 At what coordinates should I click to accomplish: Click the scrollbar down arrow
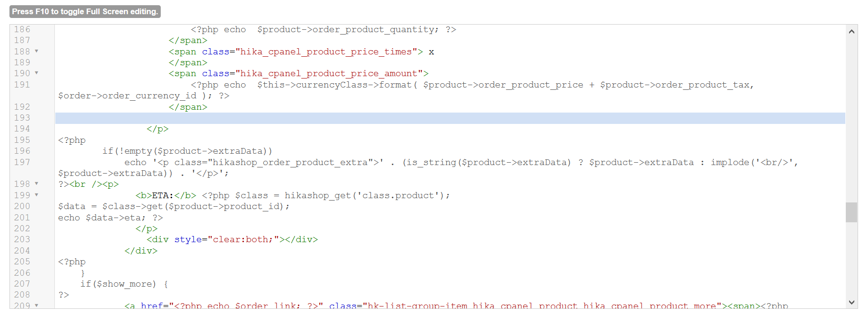(851, 302)
